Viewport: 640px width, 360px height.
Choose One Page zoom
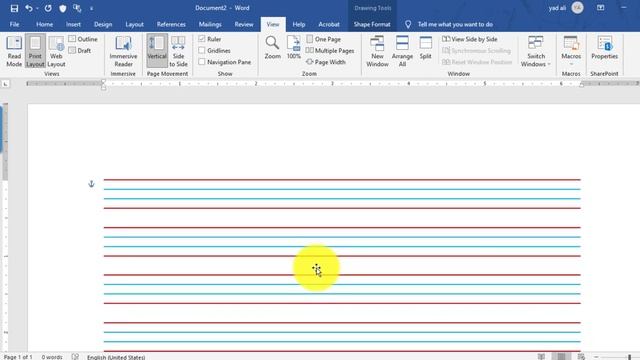click(x=323, y=39)
